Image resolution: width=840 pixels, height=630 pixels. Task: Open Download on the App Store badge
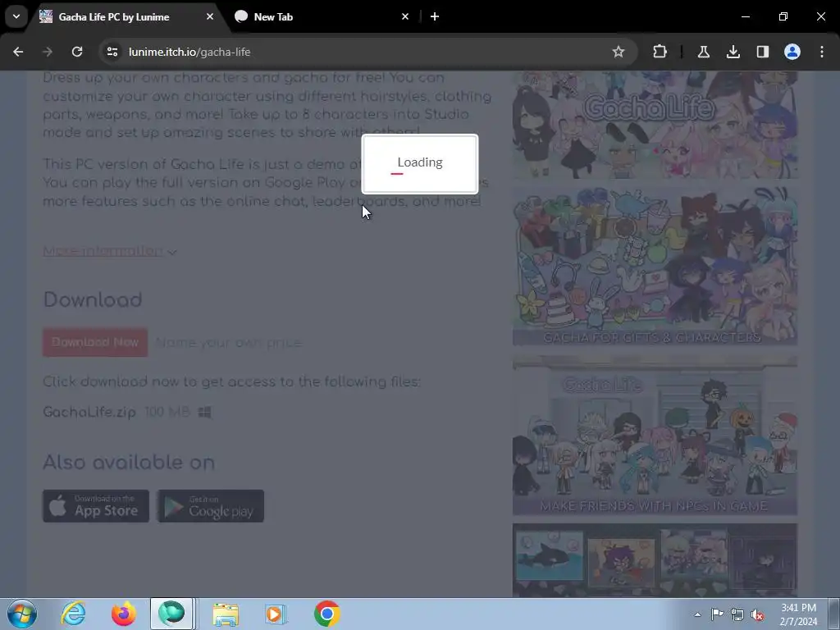(96, 505)
